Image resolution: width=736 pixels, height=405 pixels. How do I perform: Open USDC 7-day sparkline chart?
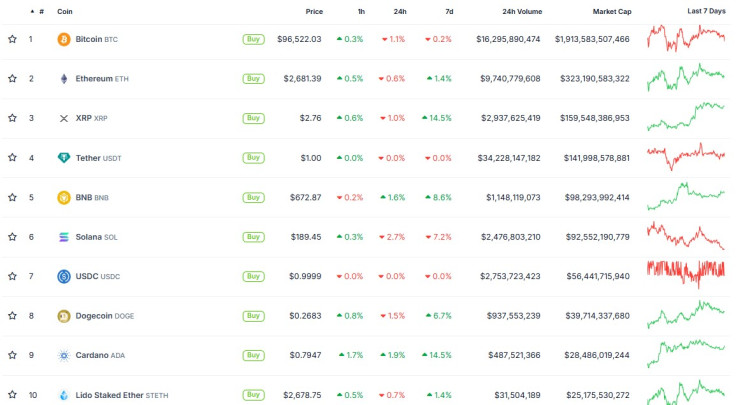point(686,275)
